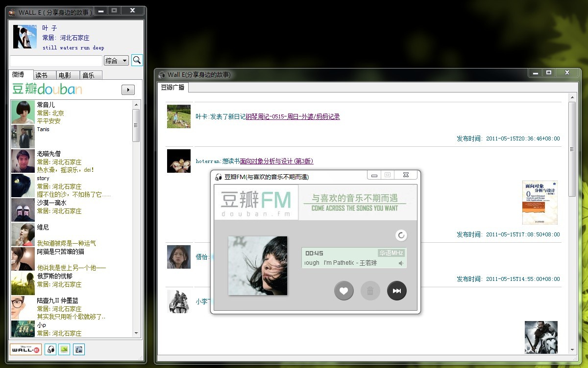The height and width of the screenshot is (368, 588).
Task: Click the 豆瓣douban logo in WALL.E panel
Action: point(47,89)
